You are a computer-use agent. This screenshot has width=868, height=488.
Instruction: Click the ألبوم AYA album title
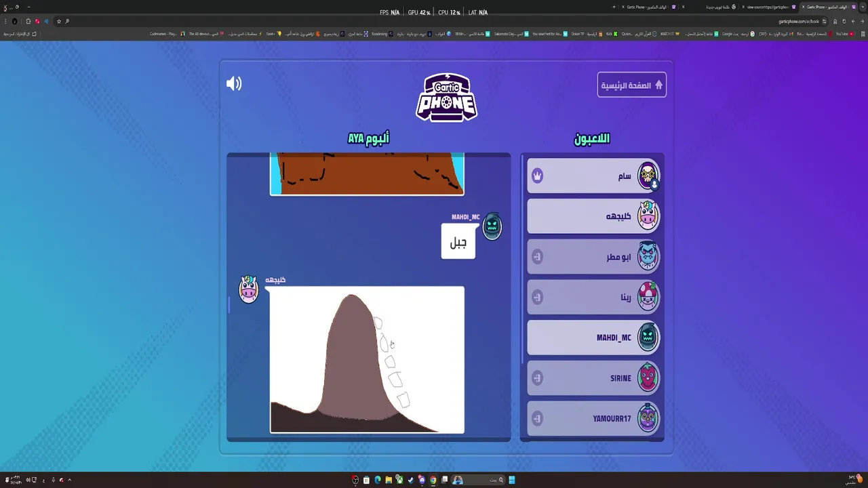[x=368, y=138]
